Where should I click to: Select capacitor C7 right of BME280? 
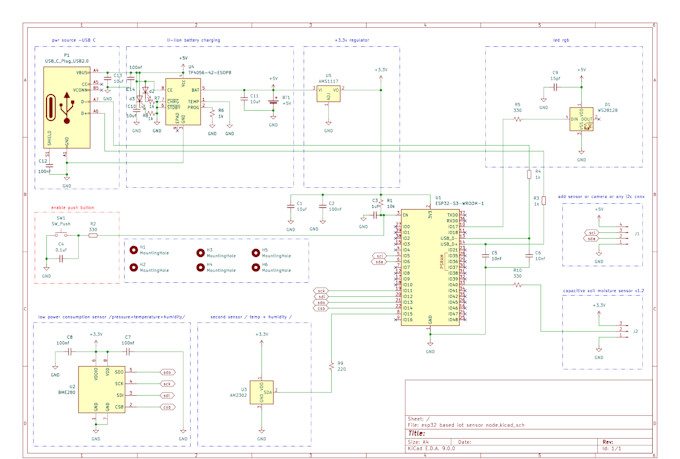pos(128,352)
